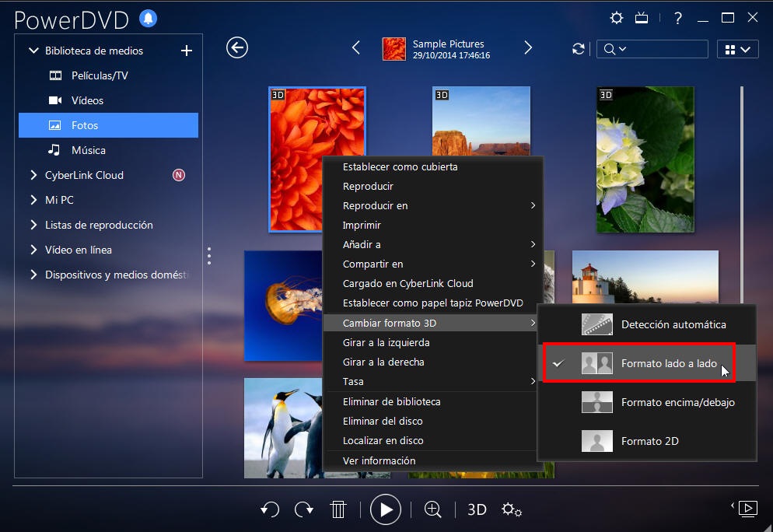This screenshot has width=773, height=532.
Task: Click the red flower thumbnail
Action: [295, 159]
